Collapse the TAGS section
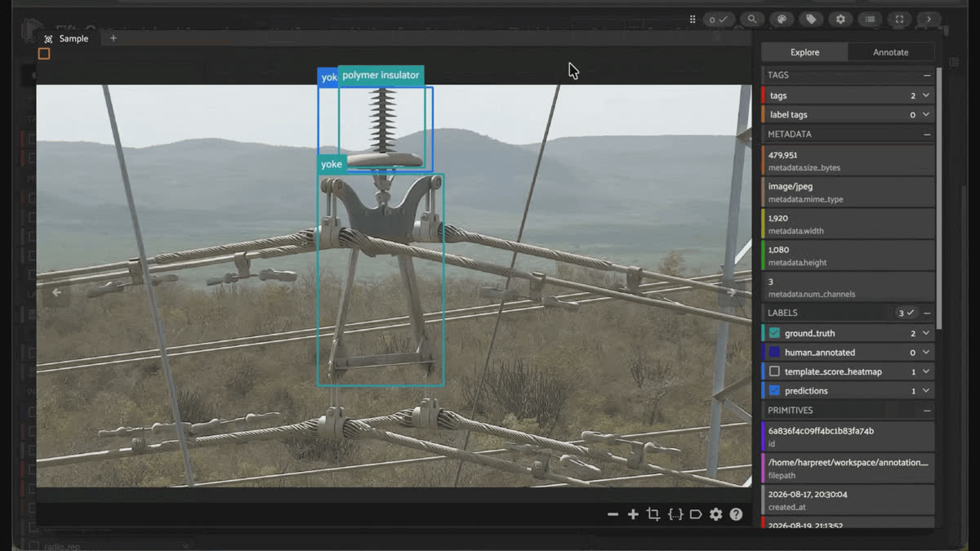This screenshot has width=980, height=551. 927,75
